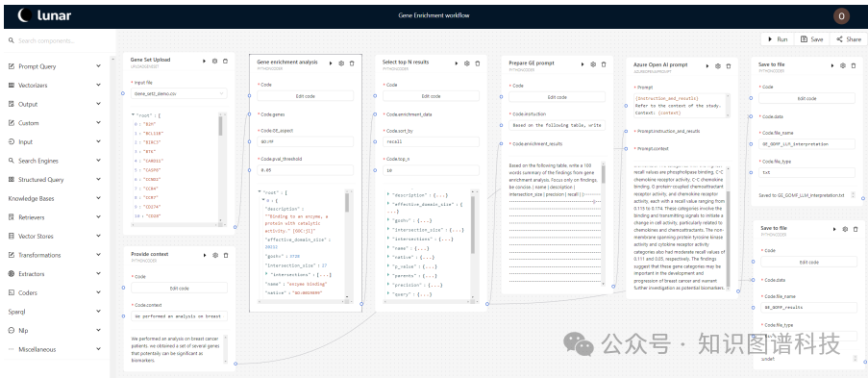
Task: Run the Prepare GE prompt node
Action: click(583, 64)
